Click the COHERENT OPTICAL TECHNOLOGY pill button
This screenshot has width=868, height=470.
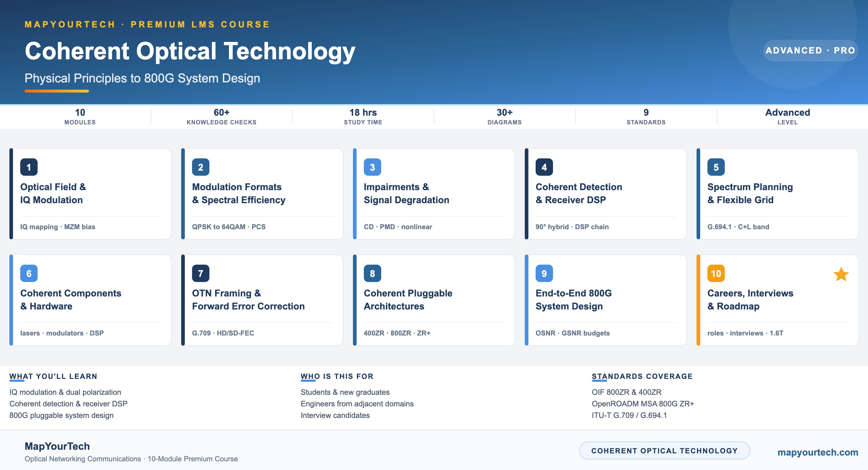point(665,450)
